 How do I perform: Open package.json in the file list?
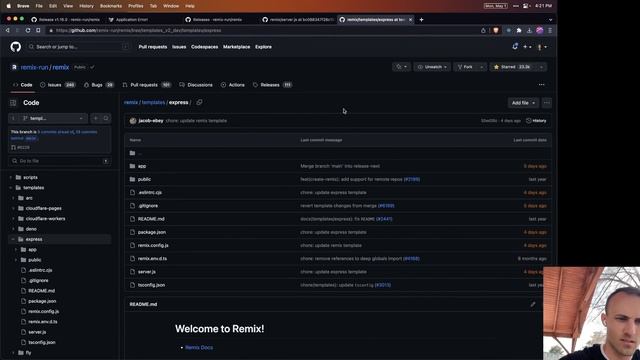[152, 232]
